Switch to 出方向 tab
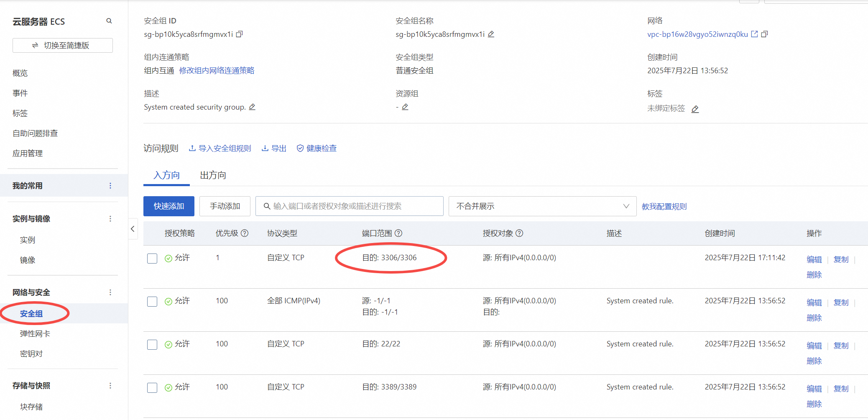 (213, 175)
